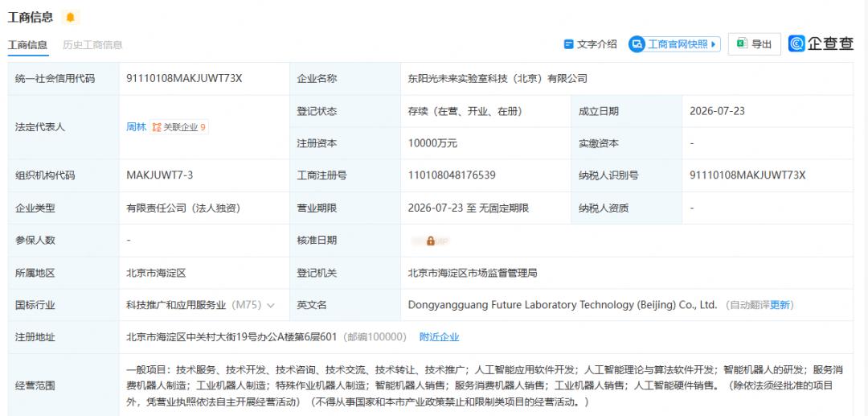Image resolution: width=868 pixels, height=416 pixels.
Task: Click postal code text 邮编100000
Action: [375, 337]
